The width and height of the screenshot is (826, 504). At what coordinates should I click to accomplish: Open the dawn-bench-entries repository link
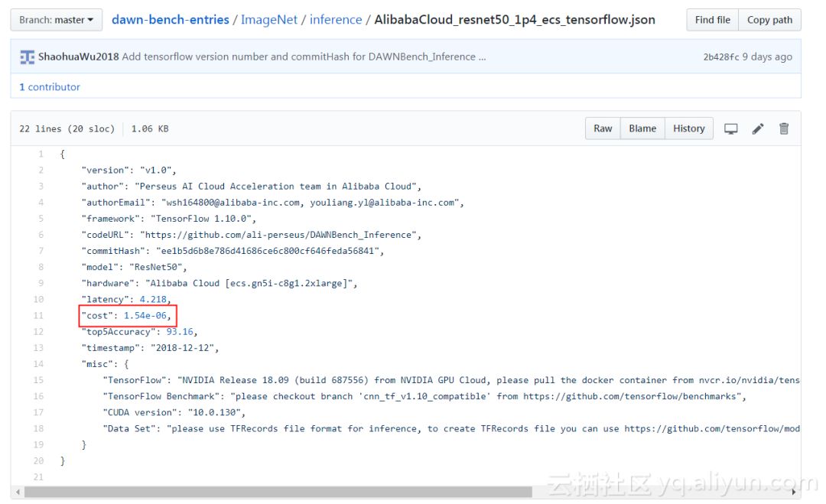[x=170, y=20]
